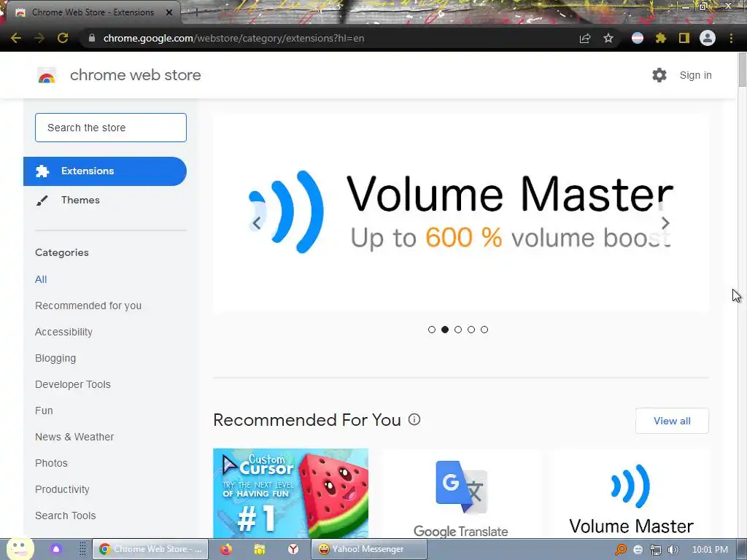Screen dimensions: 747x560
Task: Launch Firefox from the taskbar
Action: pos(226,549)
